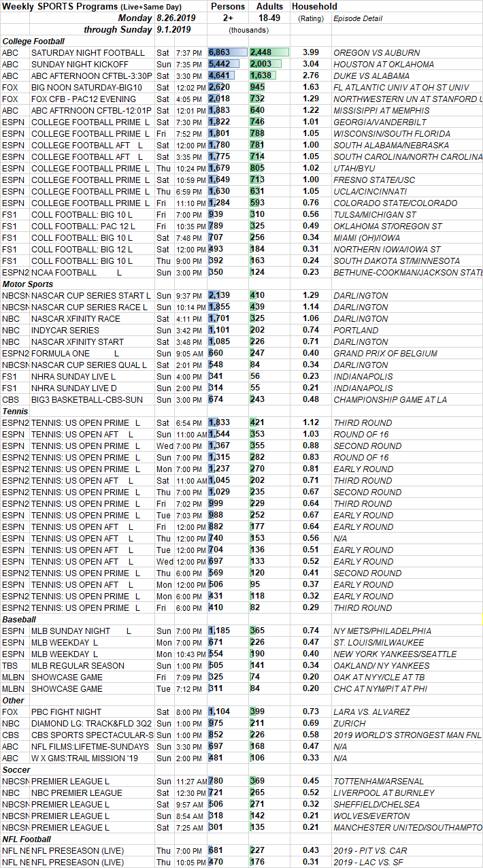
Task: Select 'LARA VS. ALVAREZ' episode detail
Action: [x=372, y=712]
